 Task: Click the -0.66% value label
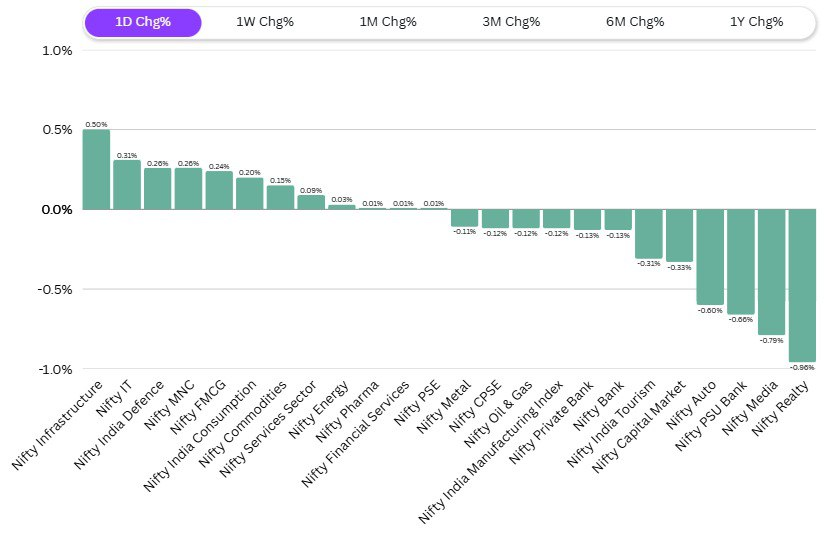[741, 320]
